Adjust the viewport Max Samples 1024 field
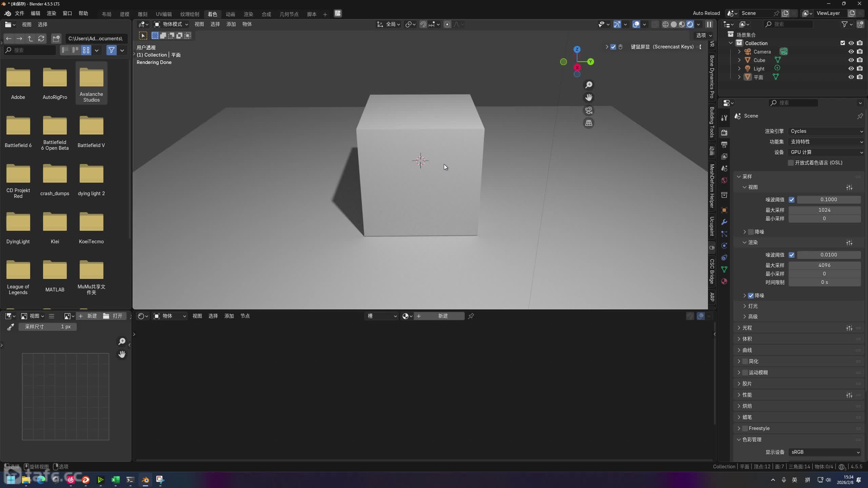The image size is (868, 488). 824,210
